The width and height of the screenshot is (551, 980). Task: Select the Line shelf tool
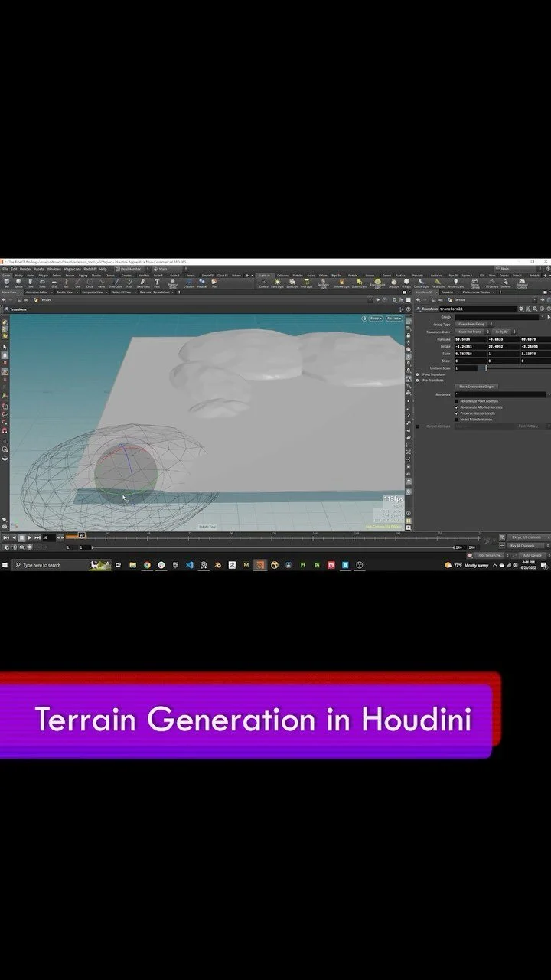(x=78, y=283)
